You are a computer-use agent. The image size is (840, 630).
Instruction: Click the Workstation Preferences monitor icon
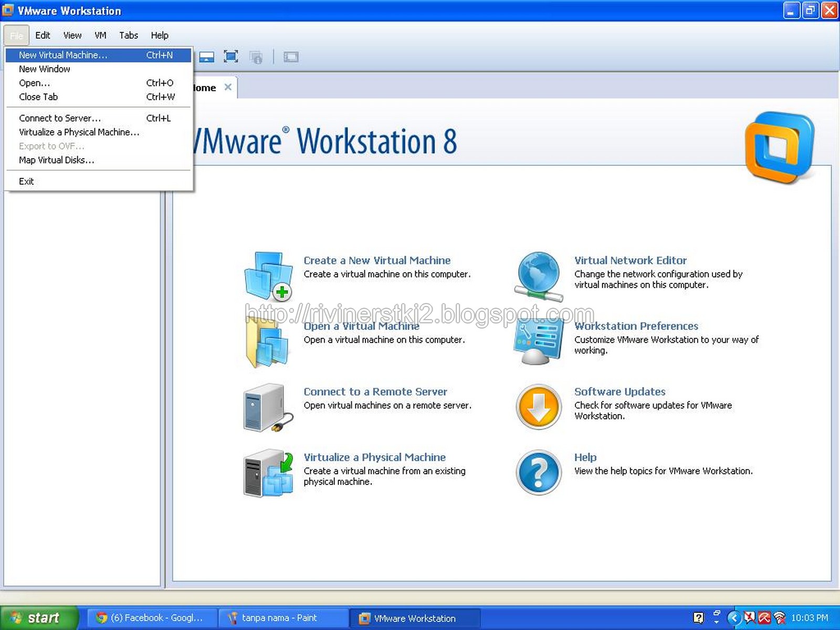click(x=539, y=342)
